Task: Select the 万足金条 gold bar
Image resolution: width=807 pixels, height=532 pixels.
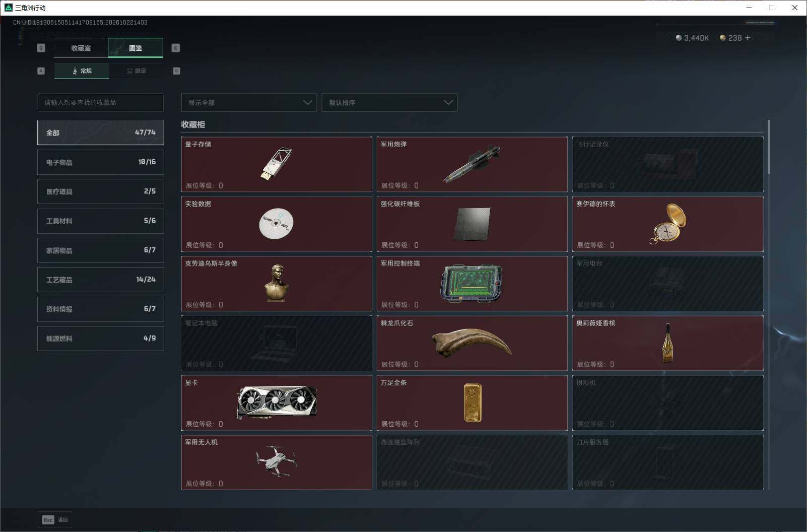Action: coord(472,403)
